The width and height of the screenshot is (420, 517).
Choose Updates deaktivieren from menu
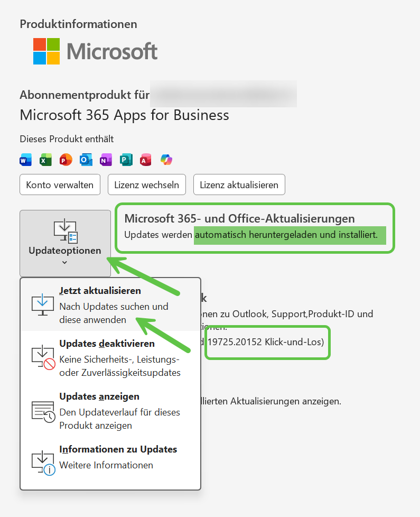111,357
